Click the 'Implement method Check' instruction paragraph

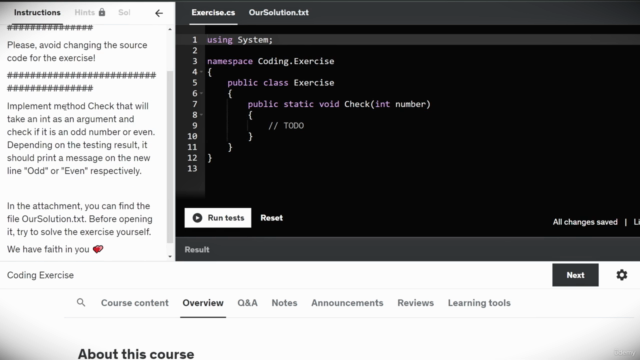[81, 138]
